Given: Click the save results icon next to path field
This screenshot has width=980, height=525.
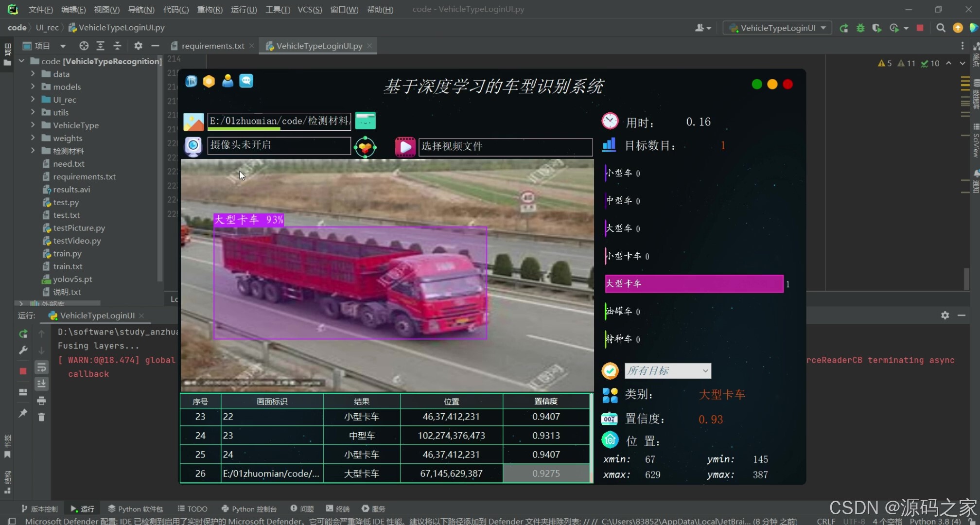Looking at the screenshot, I should click(366, 121).
